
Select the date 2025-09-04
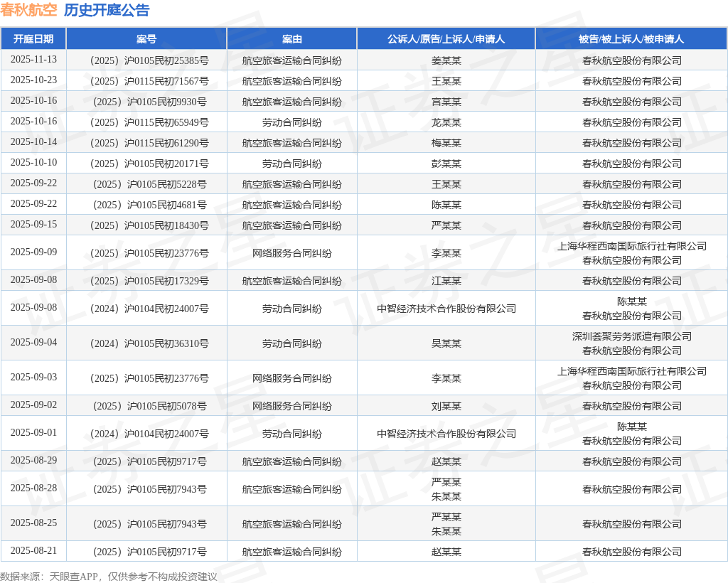pos(33,342)
